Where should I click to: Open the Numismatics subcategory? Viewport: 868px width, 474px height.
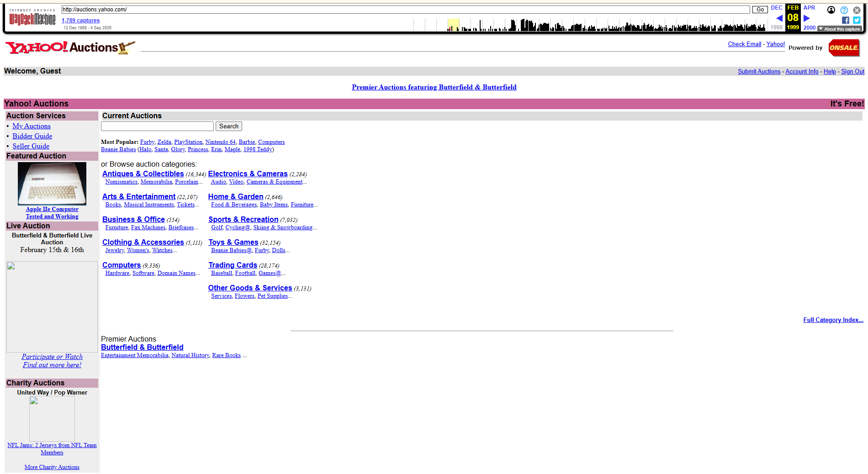click(121, 182)
